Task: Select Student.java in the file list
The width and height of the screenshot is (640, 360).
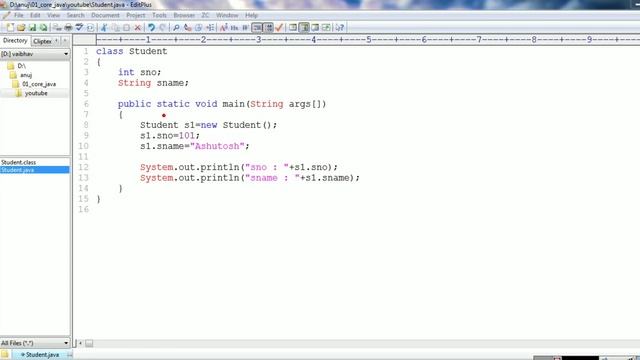Action: [x=35, y=170]
